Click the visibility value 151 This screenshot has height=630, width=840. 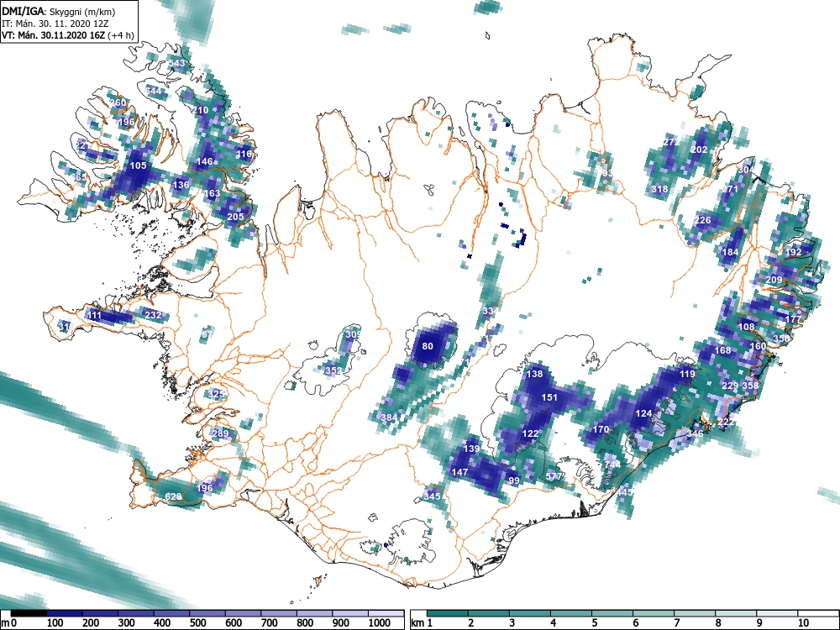coord(549,397)
